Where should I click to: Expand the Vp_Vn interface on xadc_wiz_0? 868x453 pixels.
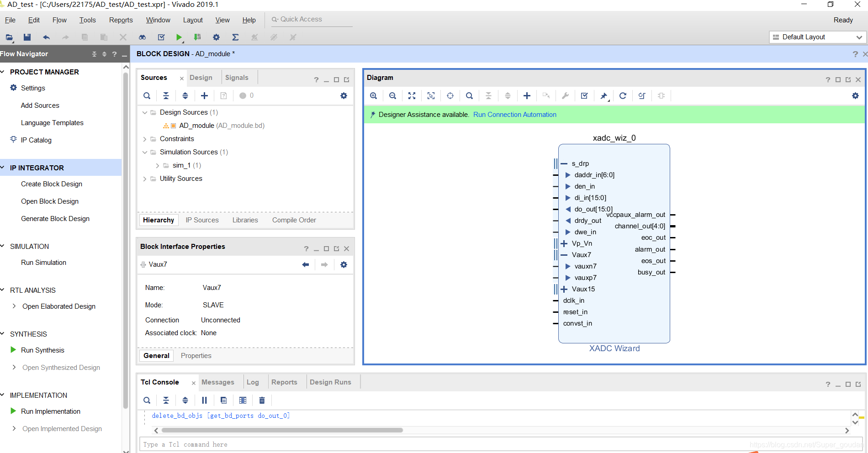[564, 243]
